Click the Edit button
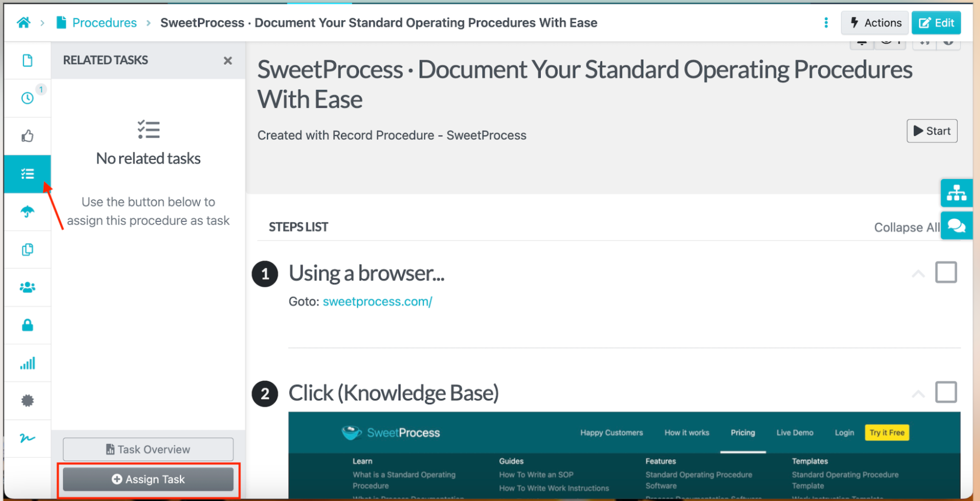980x501 pixels. [x=936, y=23]
